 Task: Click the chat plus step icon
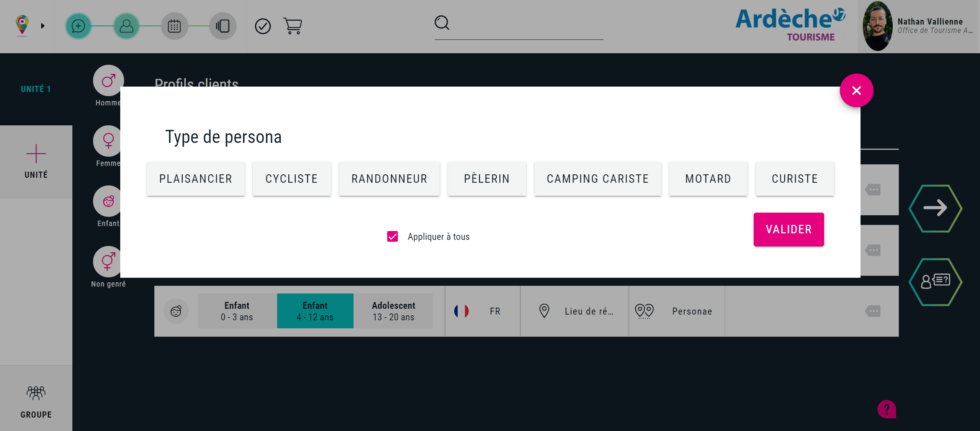tap(78, 26)
